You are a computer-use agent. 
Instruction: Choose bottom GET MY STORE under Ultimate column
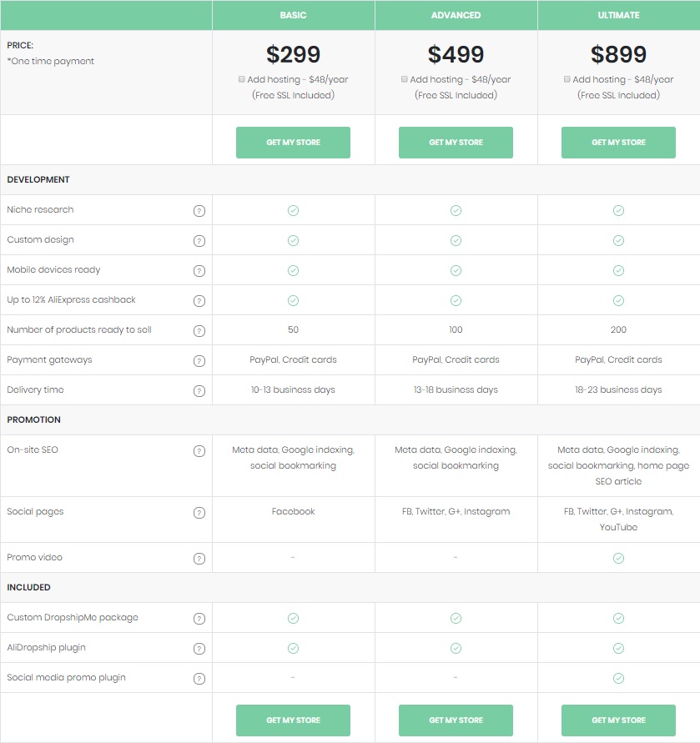(x=618, y=720)
